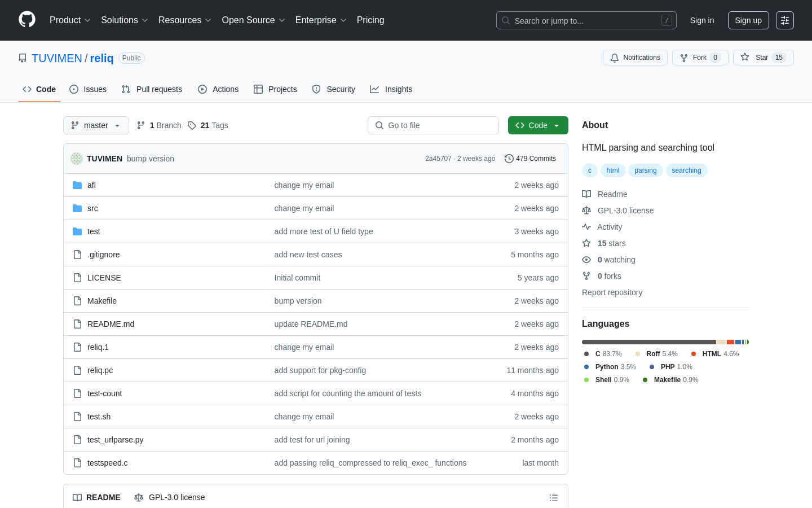Open the 'add support for pkg-config' commit message
This screenshot has height=508, width=812.
pos(320,370)
